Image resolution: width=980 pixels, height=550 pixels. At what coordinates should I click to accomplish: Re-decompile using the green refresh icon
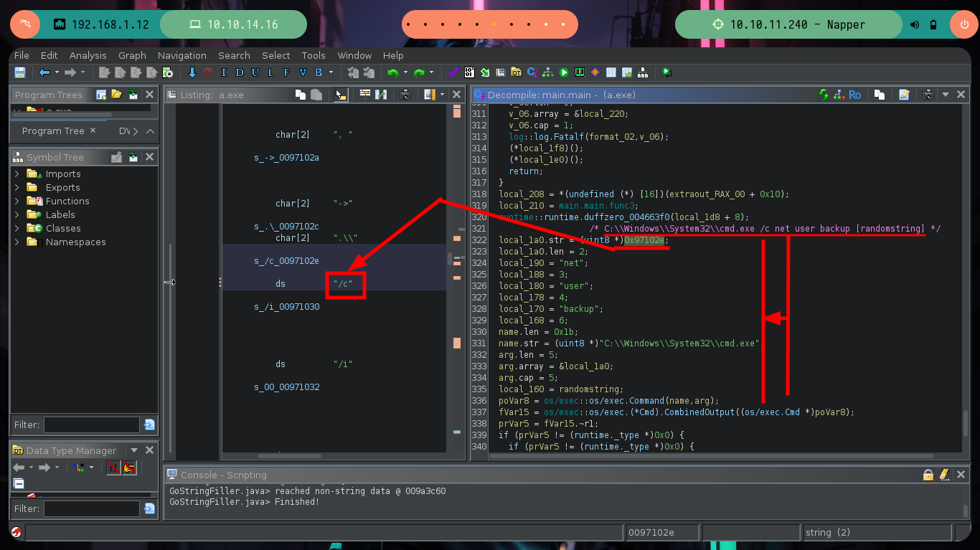(x=823, y=94)
